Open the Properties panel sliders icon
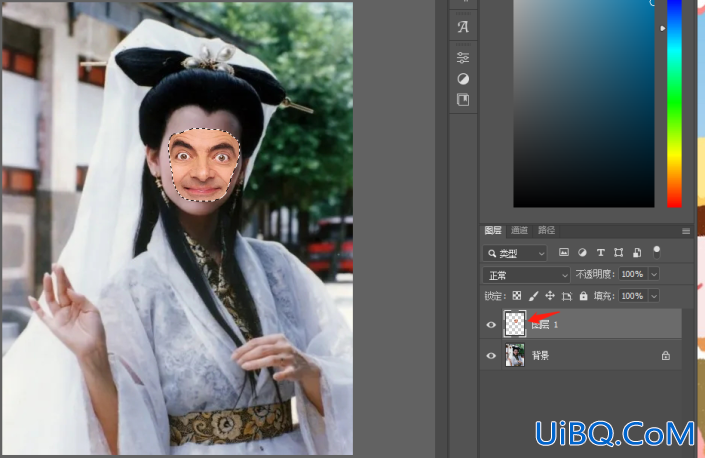 pos(463,58)
